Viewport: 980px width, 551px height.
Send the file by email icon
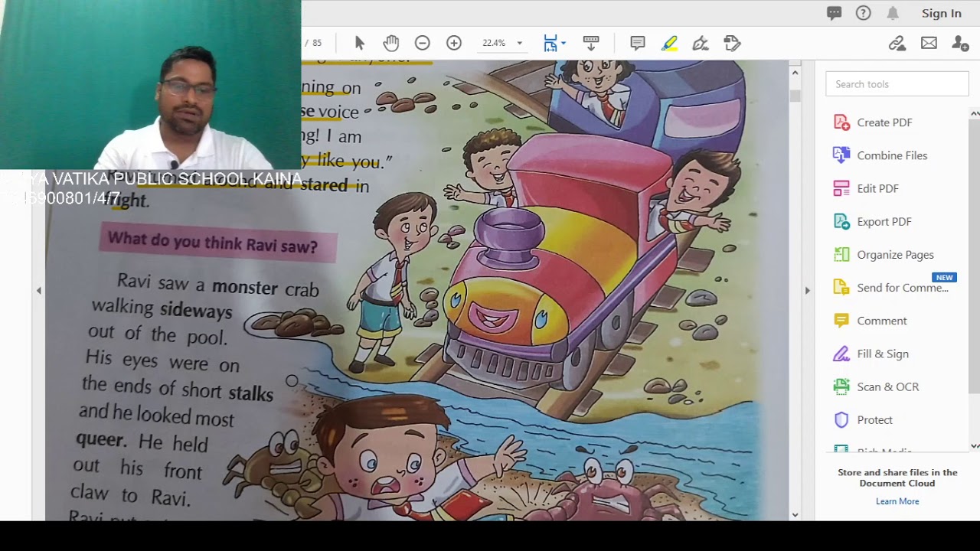(929, 44)
